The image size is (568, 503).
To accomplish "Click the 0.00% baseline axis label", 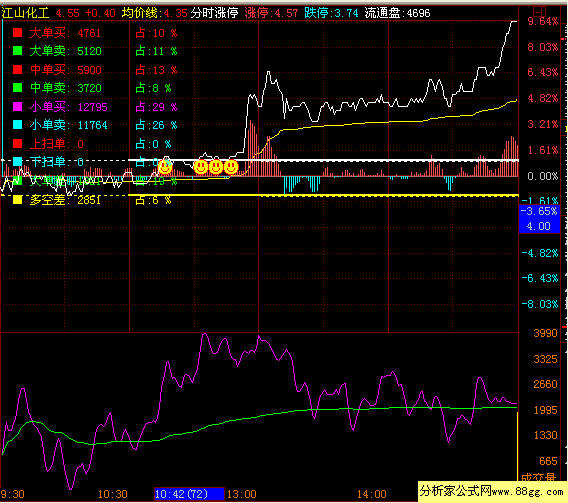I will 543,176.
